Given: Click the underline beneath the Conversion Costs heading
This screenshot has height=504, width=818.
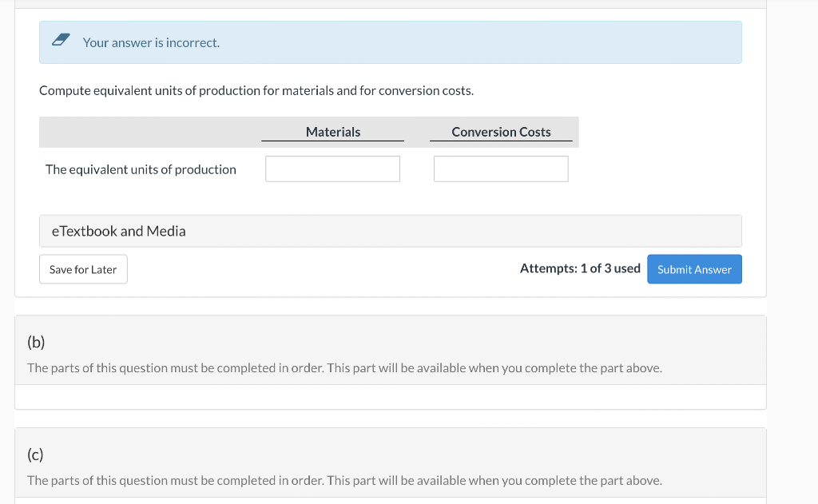Looking at the screenshot, I should pos(501,141).
